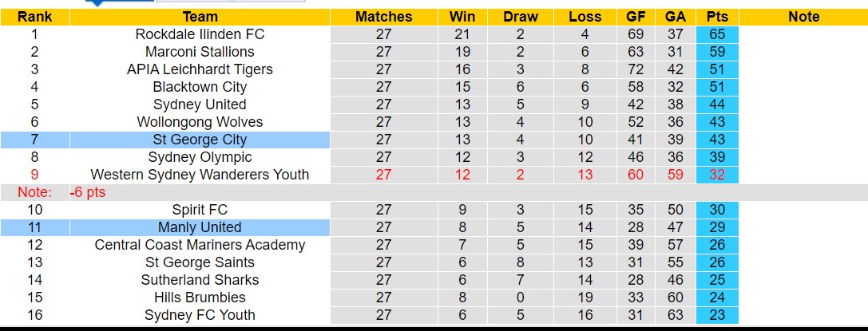The width and height of the screenshot is (868, 331).
Task: Click Rockdale Ilinden's 65 points cell
Action: tap(717, 34)
